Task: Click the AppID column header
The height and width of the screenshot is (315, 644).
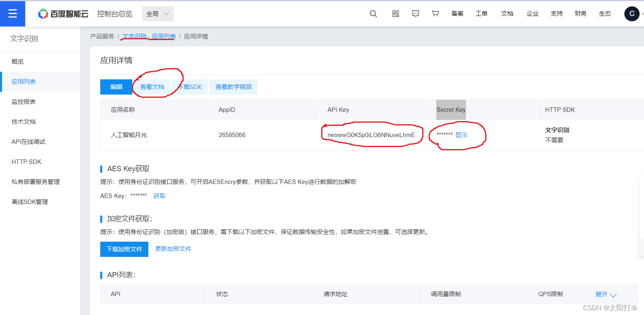Action: pos(227,110)
